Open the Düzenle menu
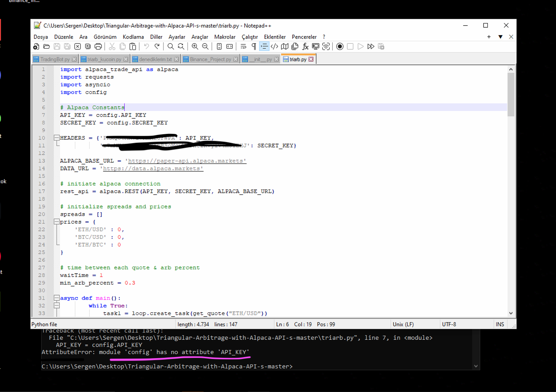This screenshot has width=556, height=392. coord(64,37)
